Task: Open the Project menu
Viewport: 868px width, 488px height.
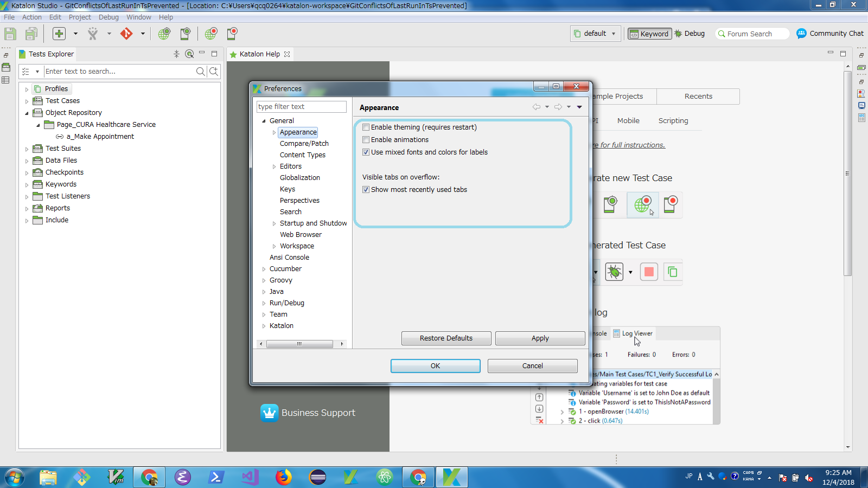Action: (80, 17)
